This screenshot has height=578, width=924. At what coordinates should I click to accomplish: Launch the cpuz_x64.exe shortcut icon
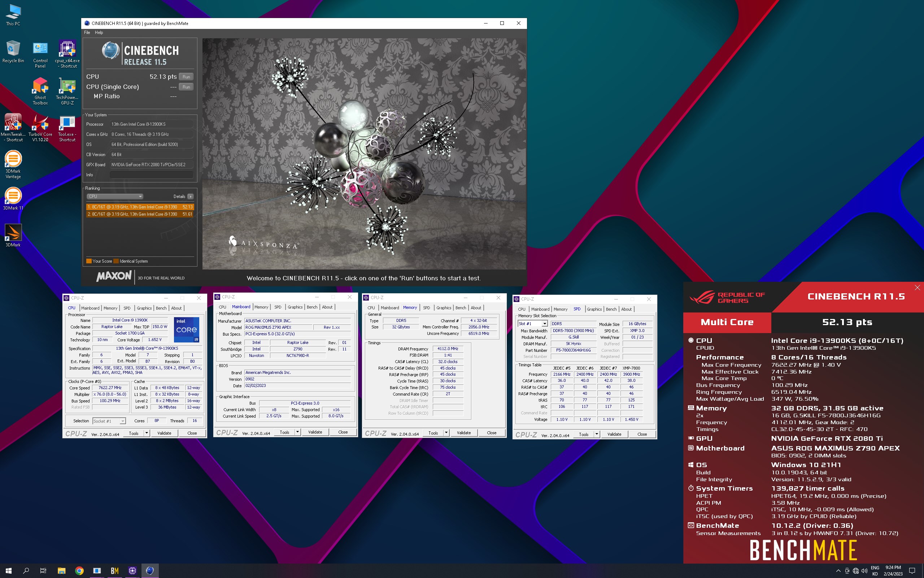(x=67, y=54)
